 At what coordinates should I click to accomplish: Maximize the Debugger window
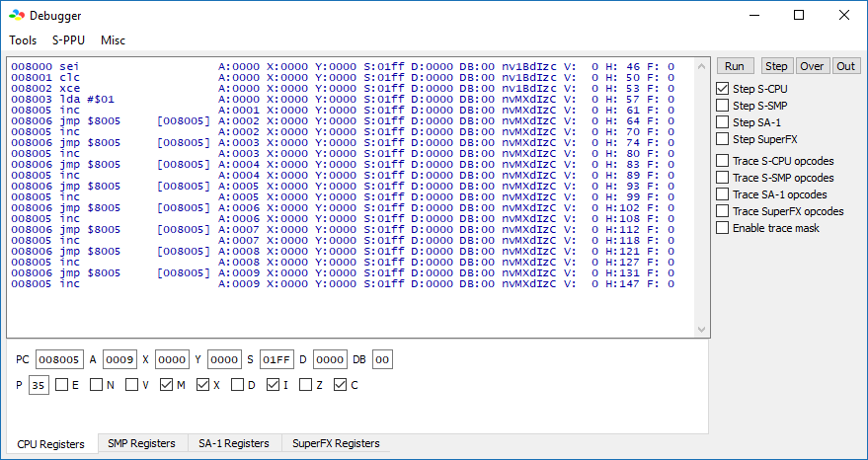point(799,15)
